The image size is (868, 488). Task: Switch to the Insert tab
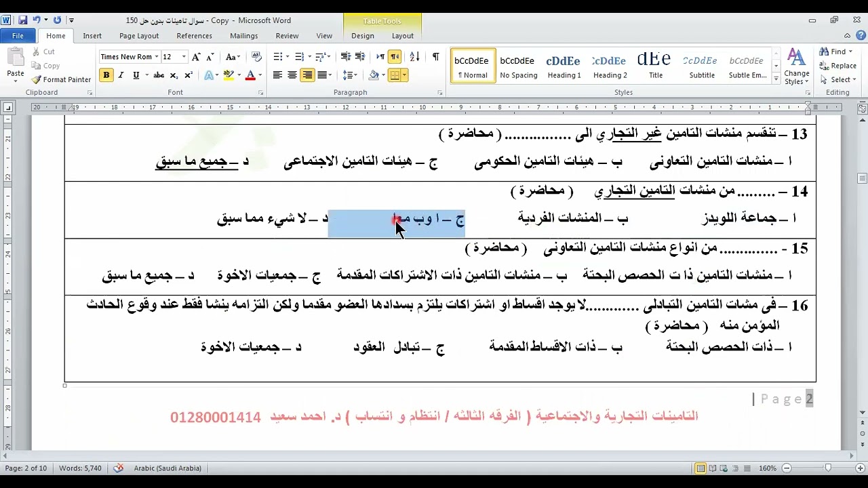[x=92, y=36]
